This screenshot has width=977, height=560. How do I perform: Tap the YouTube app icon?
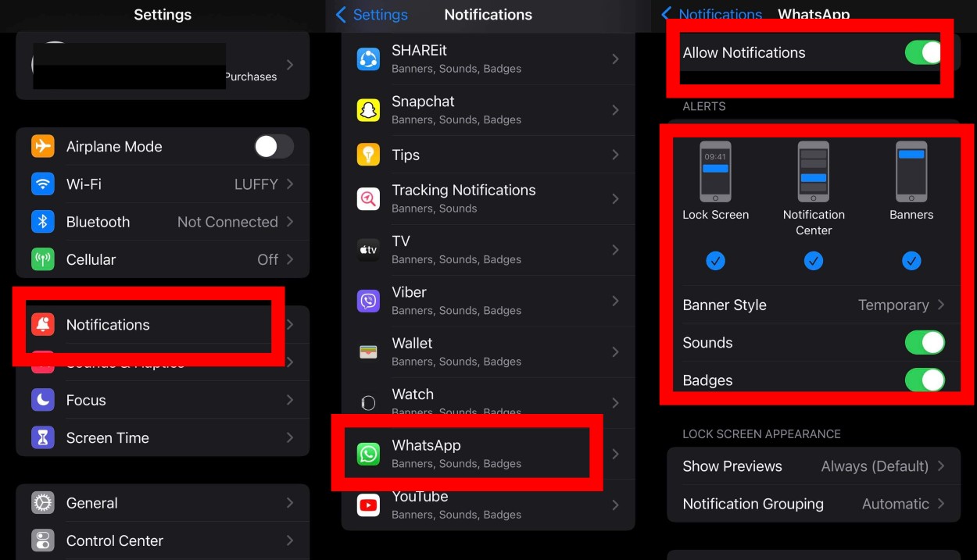(368, 505)
